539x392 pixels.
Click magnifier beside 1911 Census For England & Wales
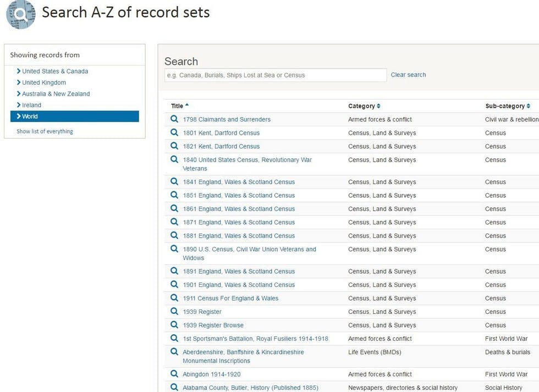tap(174, 298)
